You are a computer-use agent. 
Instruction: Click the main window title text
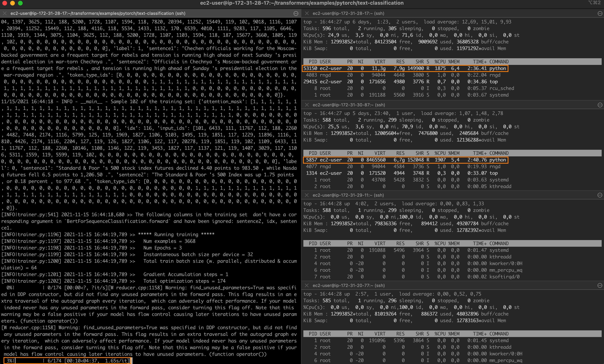tap(302, 3)
